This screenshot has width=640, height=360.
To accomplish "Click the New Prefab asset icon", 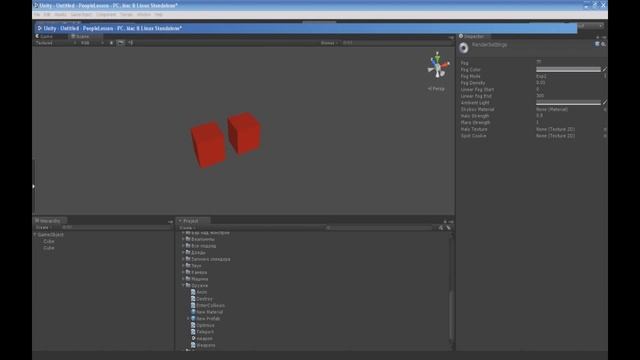I will pos(193,318).
